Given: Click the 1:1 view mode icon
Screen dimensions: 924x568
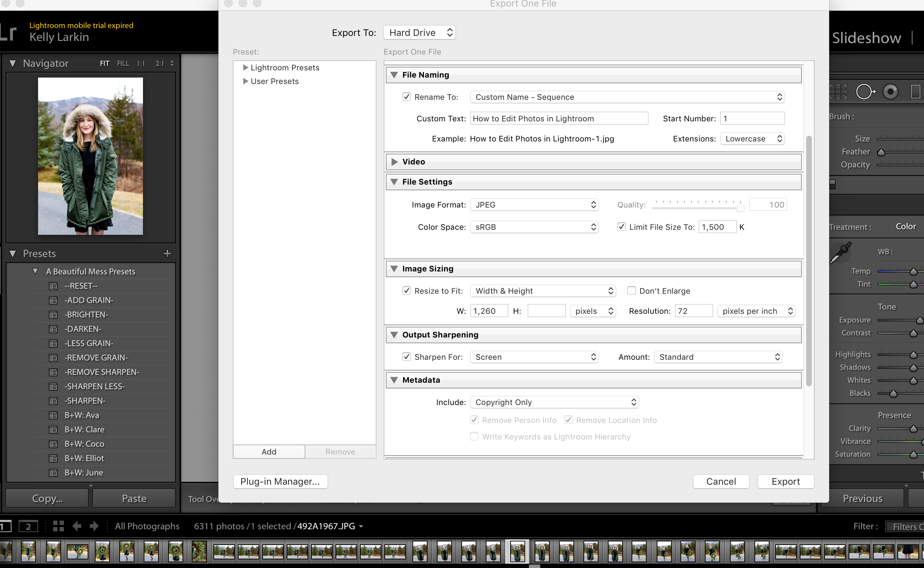Looking at the screenshot, I should pyautogui.click(x=140, y=63).
